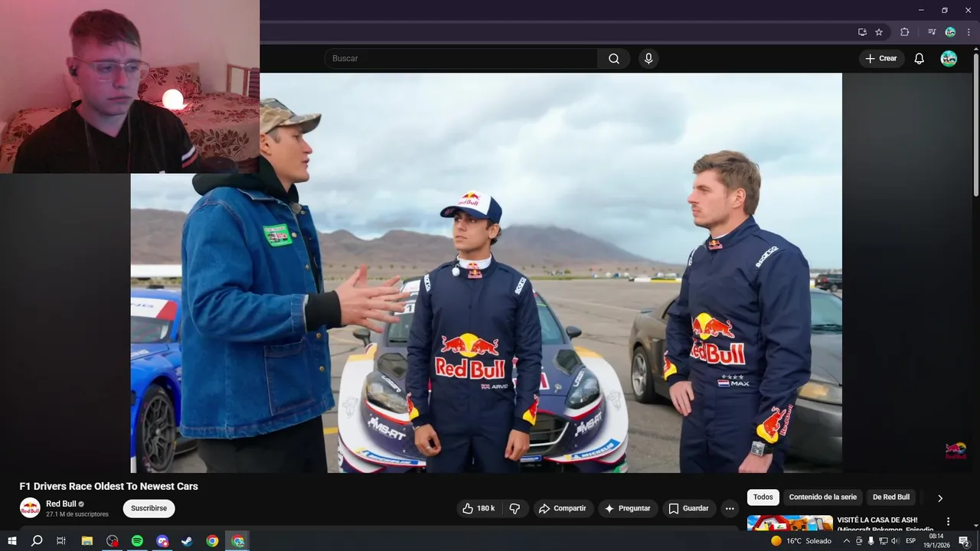980x551 pixels.
Task: Click the Preguntar button
Action: tap(627, 508)
